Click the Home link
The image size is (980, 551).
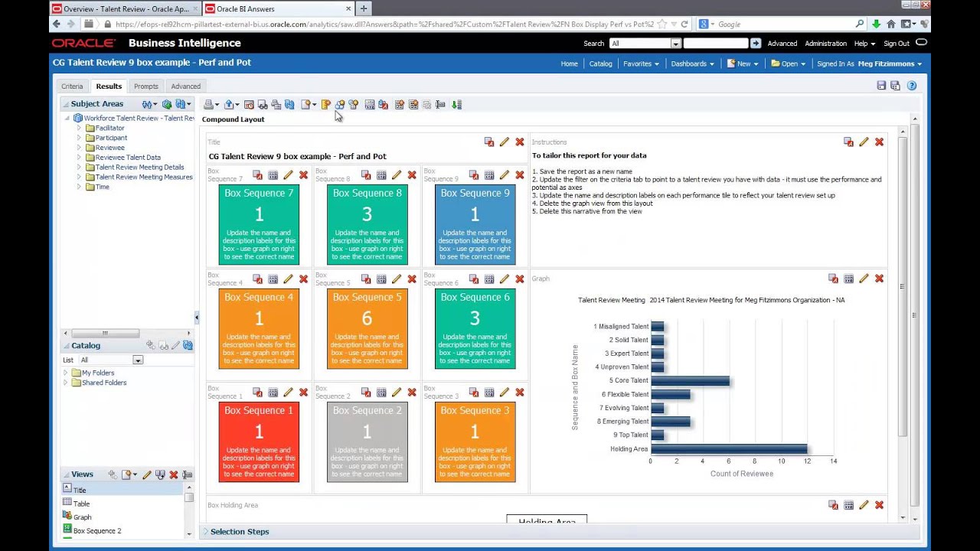(569, 64)
